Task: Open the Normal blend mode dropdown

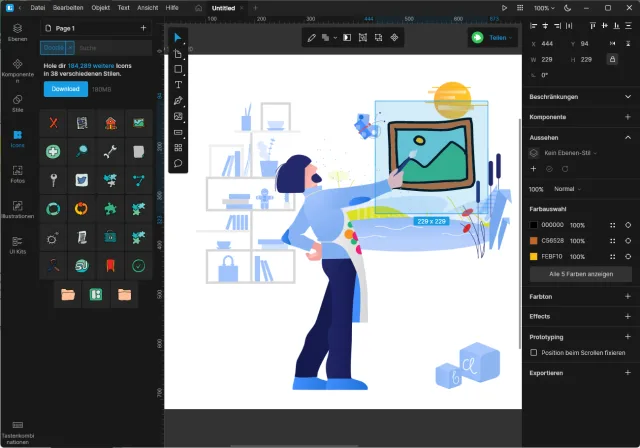Action: (568, 188)
